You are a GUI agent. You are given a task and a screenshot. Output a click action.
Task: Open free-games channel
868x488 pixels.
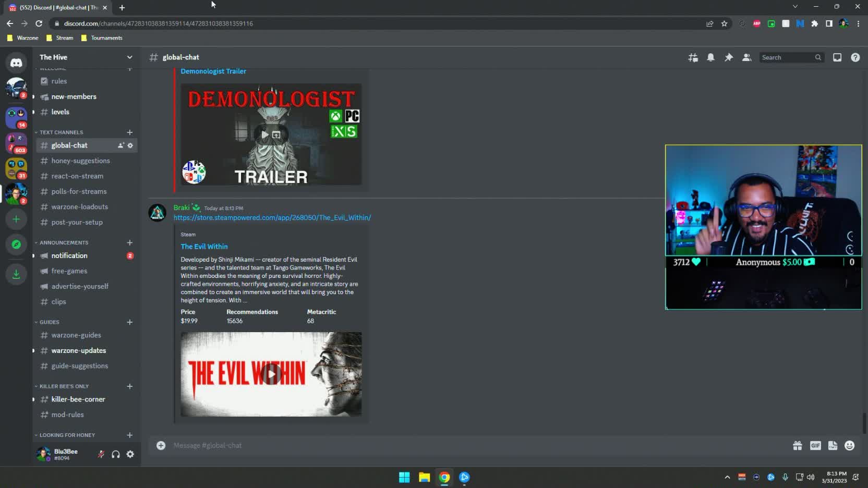click(x=86, y=271)
